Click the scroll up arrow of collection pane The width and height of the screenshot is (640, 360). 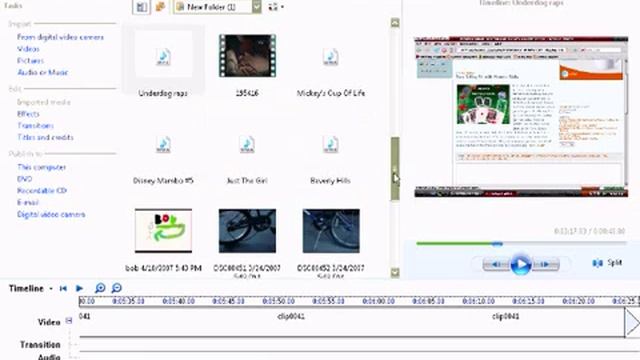click(395, 23)
